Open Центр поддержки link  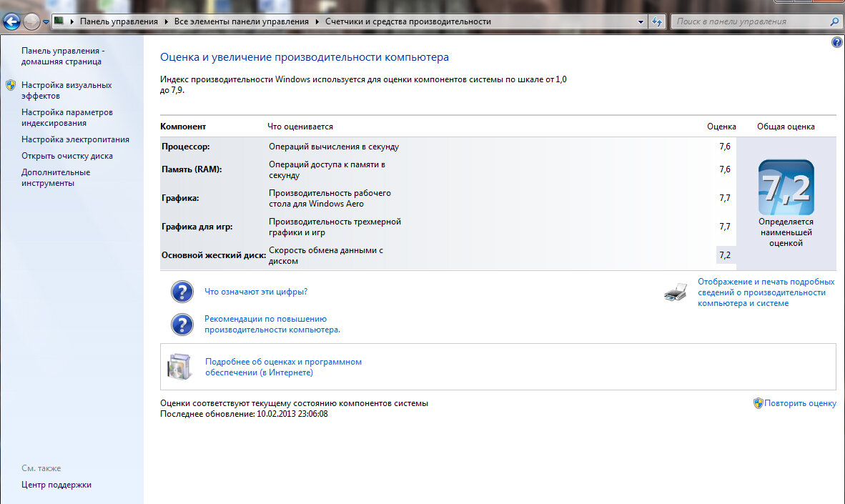click(56, 485)
